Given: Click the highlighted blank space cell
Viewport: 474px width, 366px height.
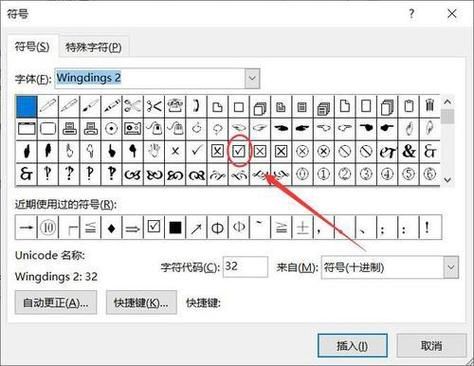Looking at the screenshot, I should click(26, 107).
